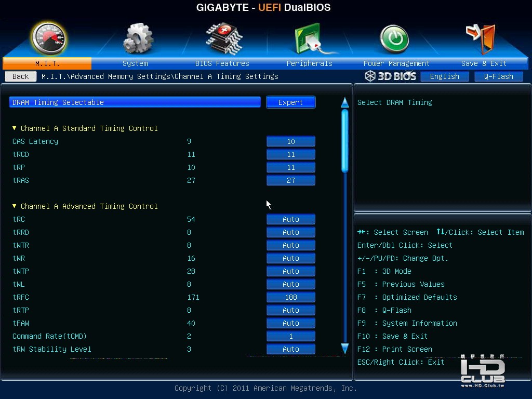Click the F12 Print Screen hint
The height and width of the screenshot is (399, 532).
[x=395, y=349]
